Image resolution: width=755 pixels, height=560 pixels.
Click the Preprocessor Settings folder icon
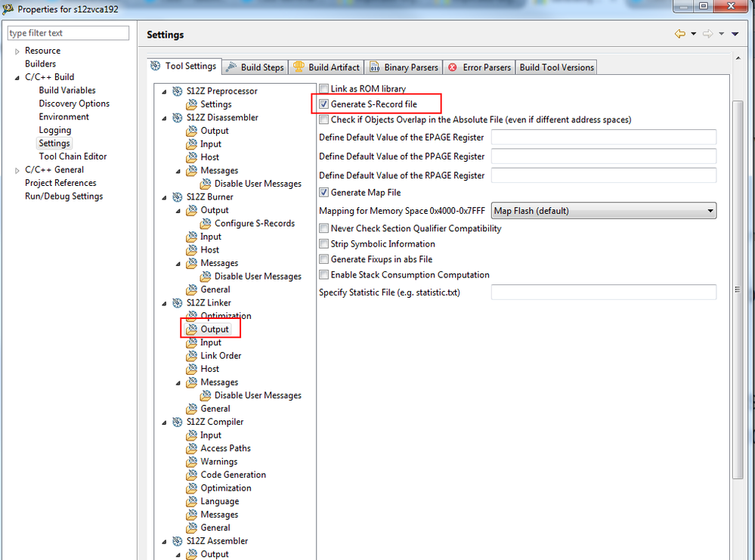[192, 104]
